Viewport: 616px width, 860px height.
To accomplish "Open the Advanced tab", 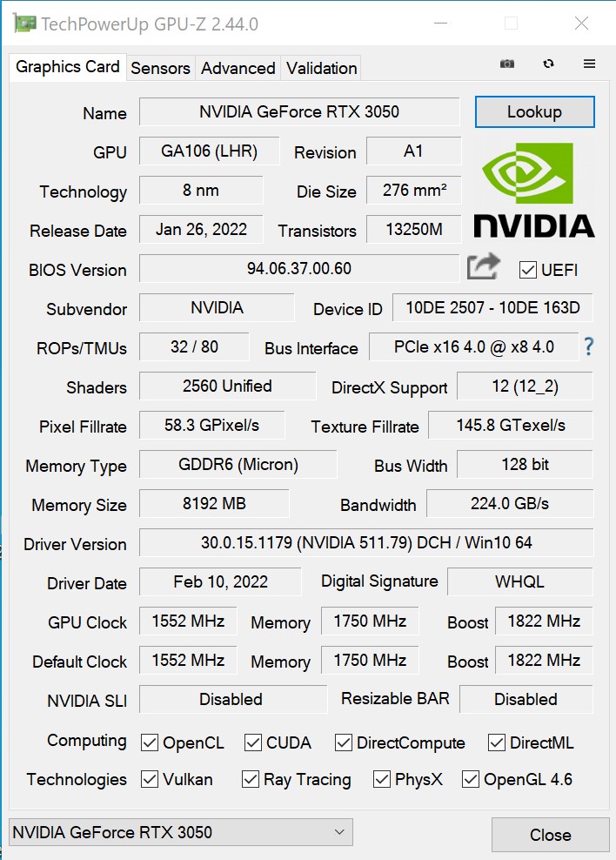I will (x=238, y=68).
